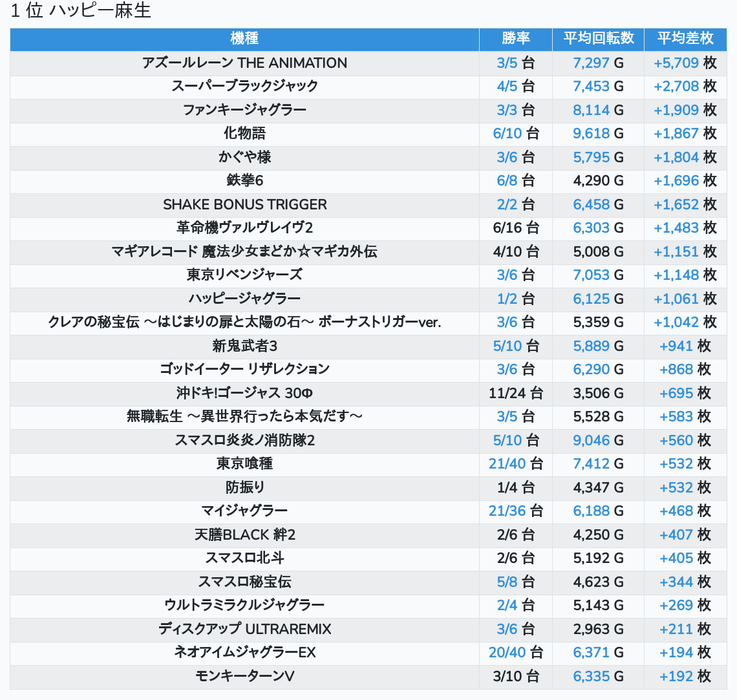The width and height of the screenshot is (737, 700).
Task: Click the 東京喰種 machine name
Action: click(244, 463)
